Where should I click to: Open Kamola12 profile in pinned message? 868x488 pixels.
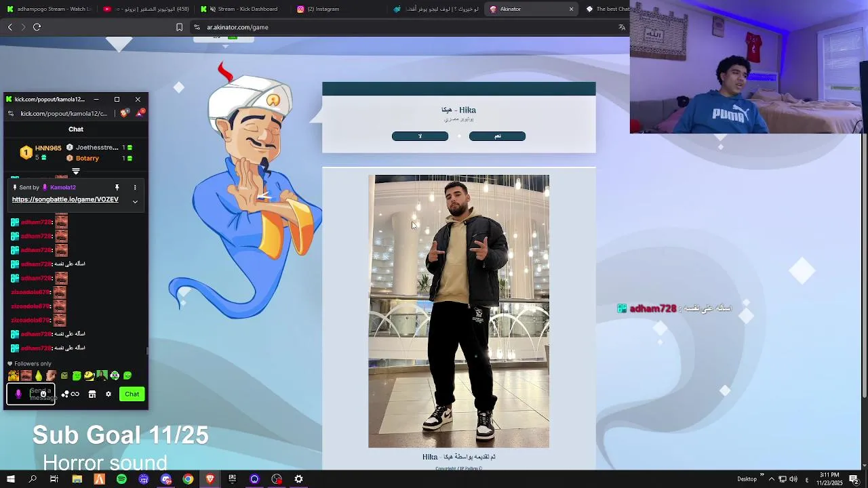pos(62,187)
